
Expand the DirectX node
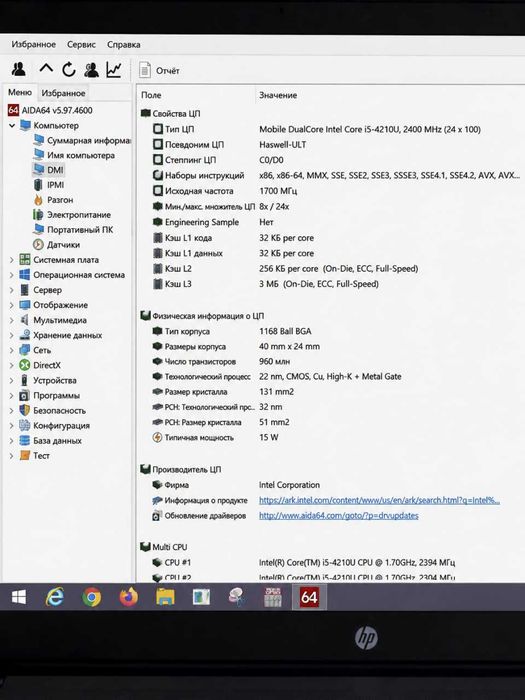(12, 365)
